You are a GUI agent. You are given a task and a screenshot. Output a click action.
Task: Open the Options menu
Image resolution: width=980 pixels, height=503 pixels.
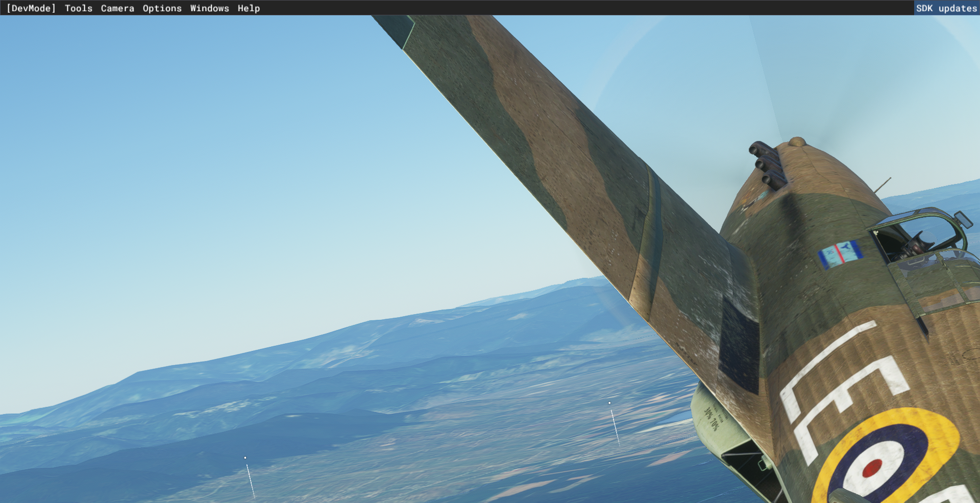[162, 8]
